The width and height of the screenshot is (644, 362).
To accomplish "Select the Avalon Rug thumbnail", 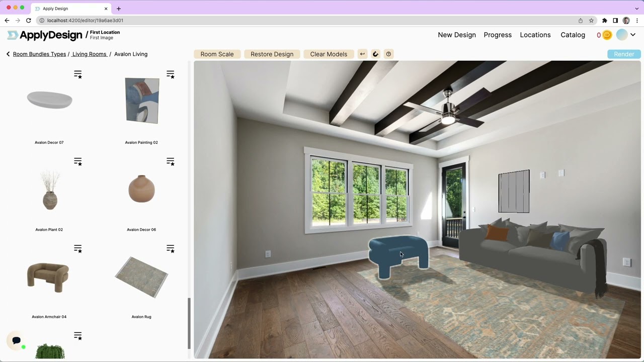I will (141, 277).
